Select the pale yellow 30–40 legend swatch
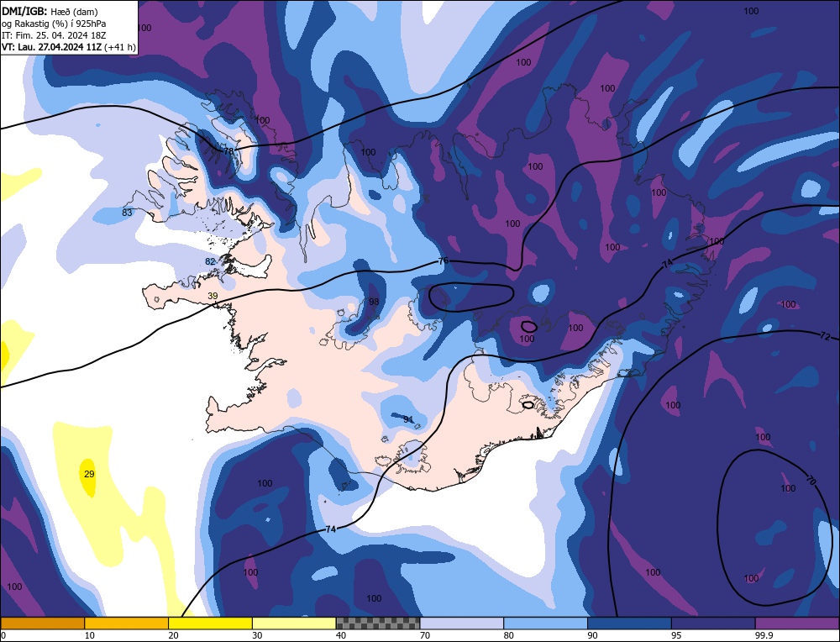The image size is (840, 642). [294, 624]
